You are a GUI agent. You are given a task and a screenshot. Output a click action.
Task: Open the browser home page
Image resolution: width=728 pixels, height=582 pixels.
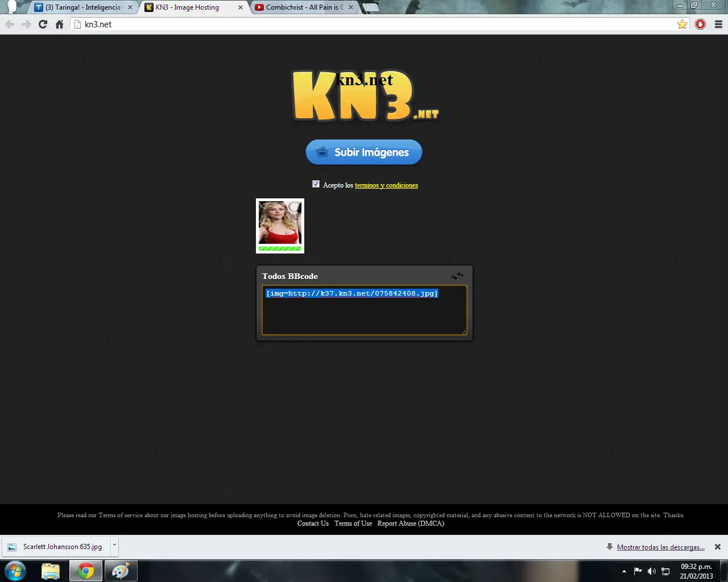59,24
